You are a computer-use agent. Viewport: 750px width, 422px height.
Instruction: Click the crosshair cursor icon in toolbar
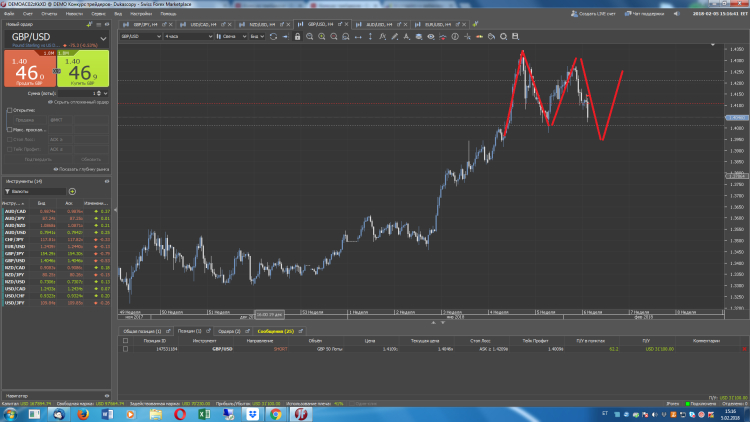point(467,36)
